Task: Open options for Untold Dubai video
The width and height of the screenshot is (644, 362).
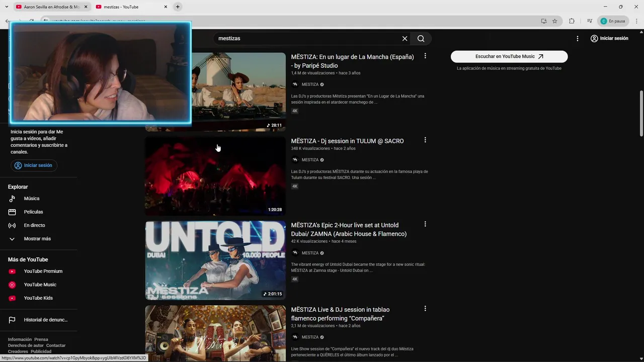Action: pos(425,224)
